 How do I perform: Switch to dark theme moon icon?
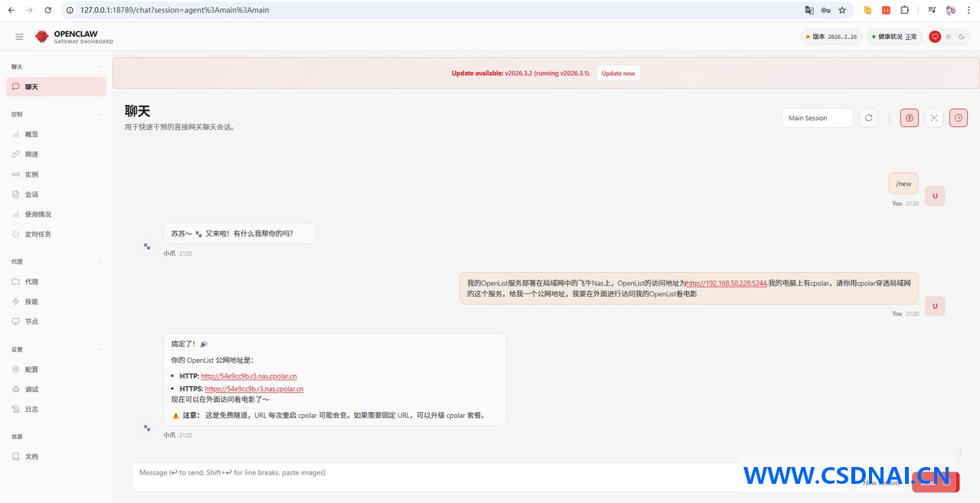click(x=962, y=37)
